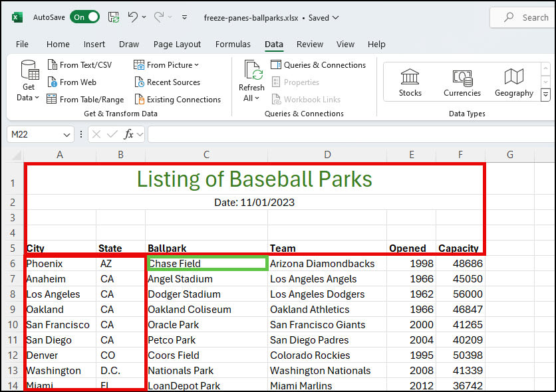Switch to the Formulas tab
This screenshot has height=392, width=556.
[233, 45]
